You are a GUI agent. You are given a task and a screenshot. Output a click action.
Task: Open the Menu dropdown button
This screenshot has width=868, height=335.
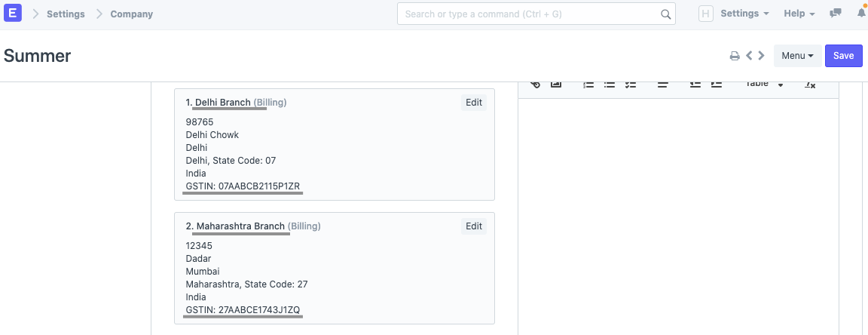(797, 56)
